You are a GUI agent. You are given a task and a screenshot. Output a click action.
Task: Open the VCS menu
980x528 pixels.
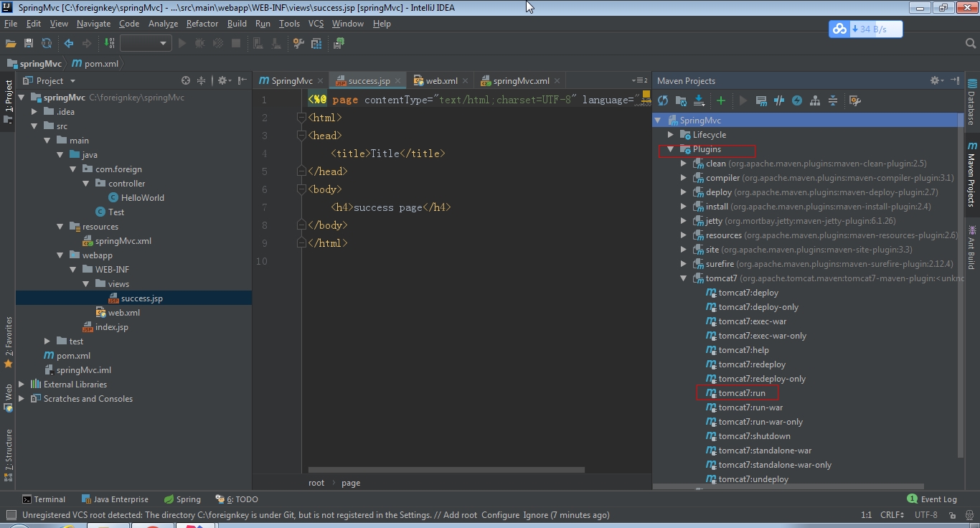(316, 24)
